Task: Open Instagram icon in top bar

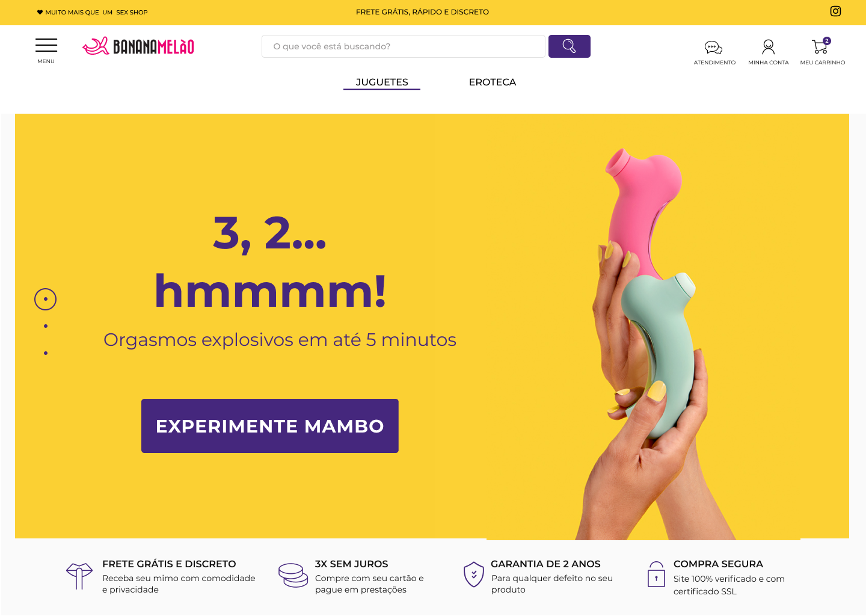Action: coord(835,11)
